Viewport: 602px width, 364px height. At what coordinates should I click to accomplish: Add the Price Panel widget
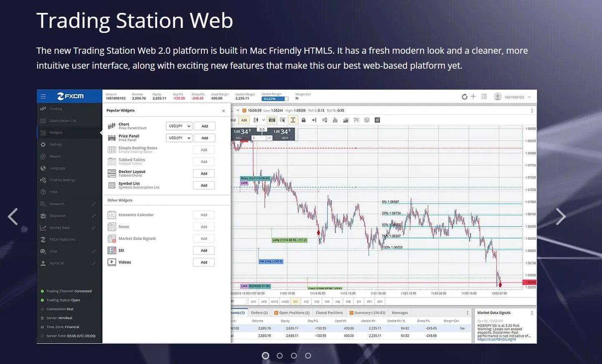[205, 138]
